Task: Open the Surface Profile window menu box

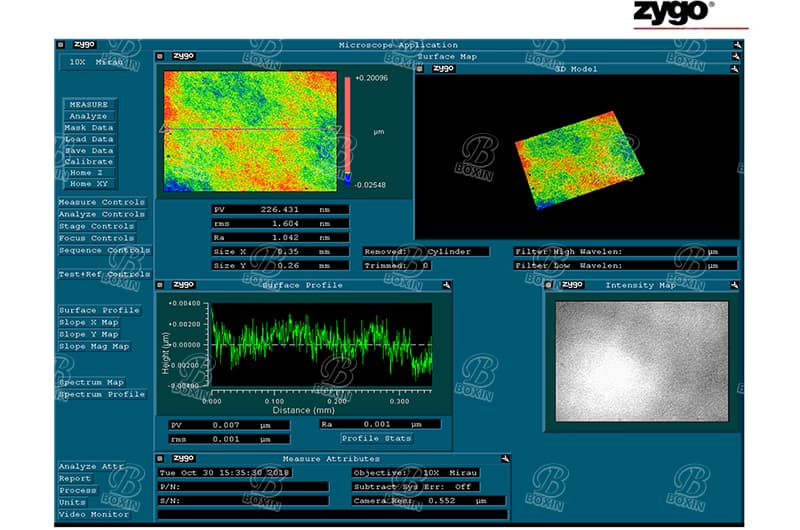Action: pyautogui.click(x=161, y=285)
